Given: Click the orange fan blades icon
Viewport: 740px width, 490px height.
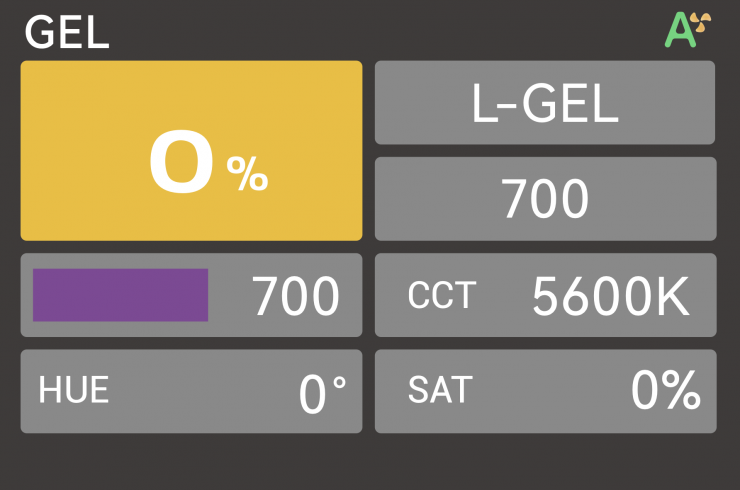Looking at the screenshot, I should click(x=702, y=24).
